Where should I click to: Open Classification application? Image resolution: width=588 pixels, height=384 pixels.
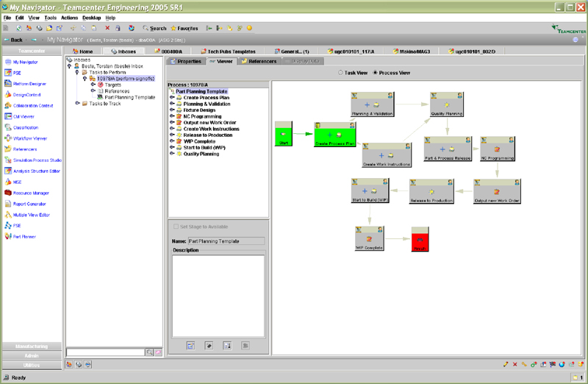[21, 127]
